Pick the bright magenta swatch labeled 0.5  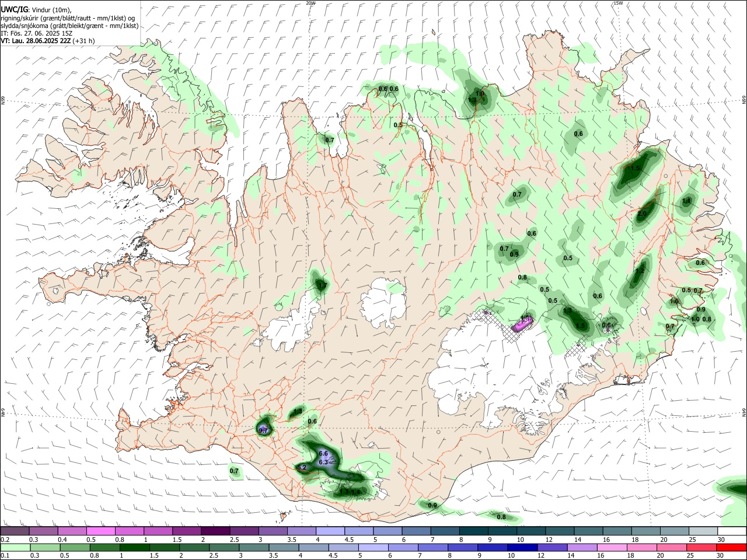click(x=100, y=531)
